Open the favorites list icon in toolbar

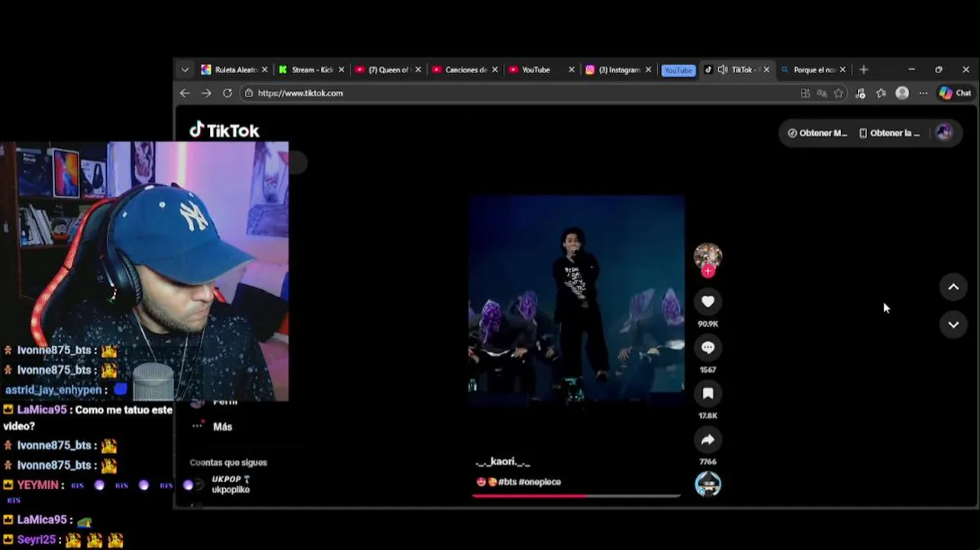881,93
